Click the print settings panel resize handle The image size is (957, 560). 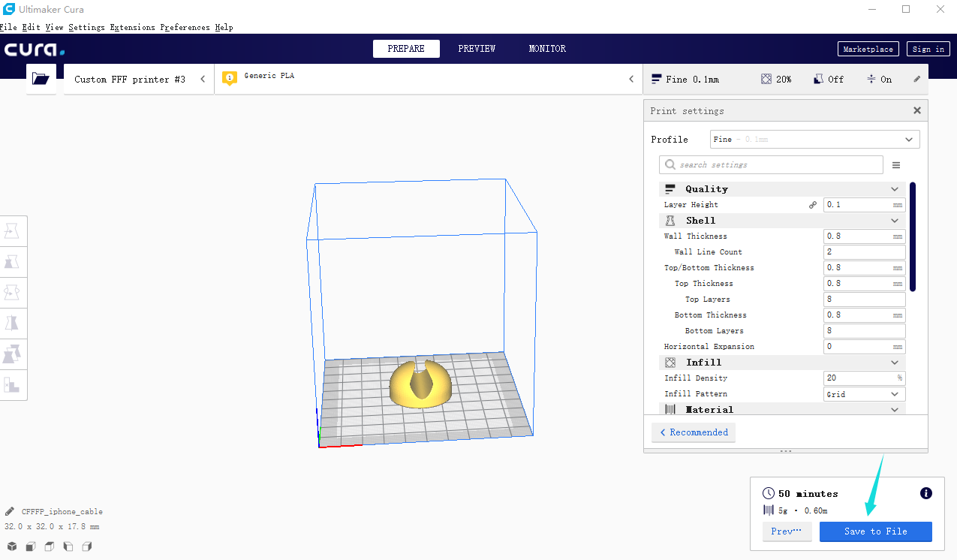pos(786,451)
